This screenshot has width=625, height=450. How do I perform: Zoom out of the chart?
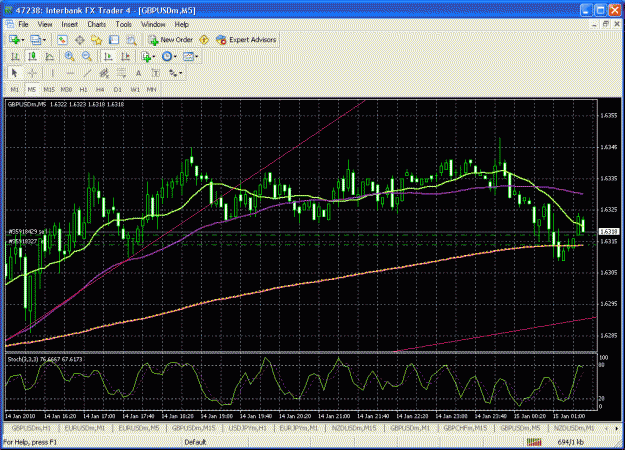(x=86, y=57)
